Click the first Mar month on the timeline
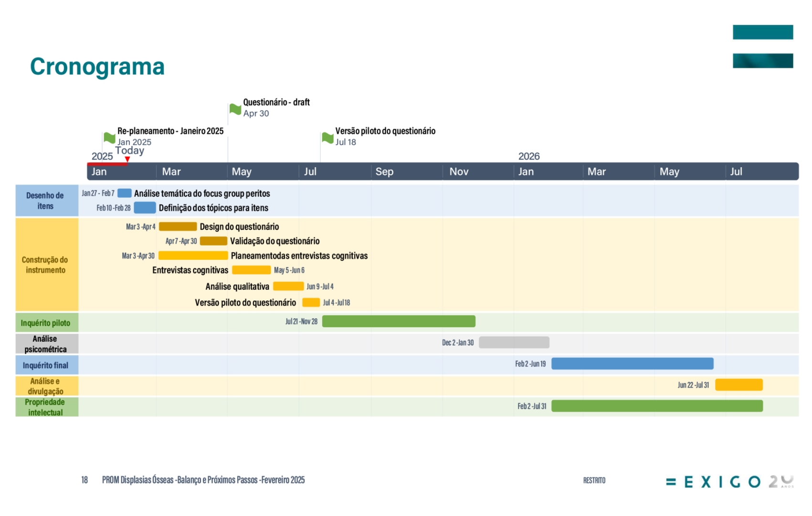The width and height of the screenshot is (812, 516). coord(171,172)
